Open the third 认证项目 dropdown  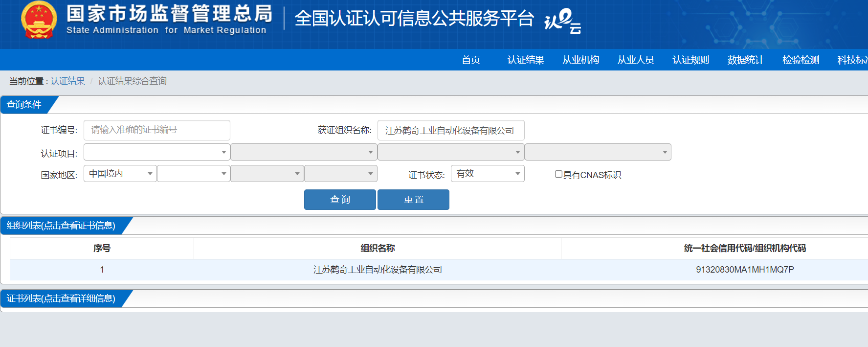[451, 152]
